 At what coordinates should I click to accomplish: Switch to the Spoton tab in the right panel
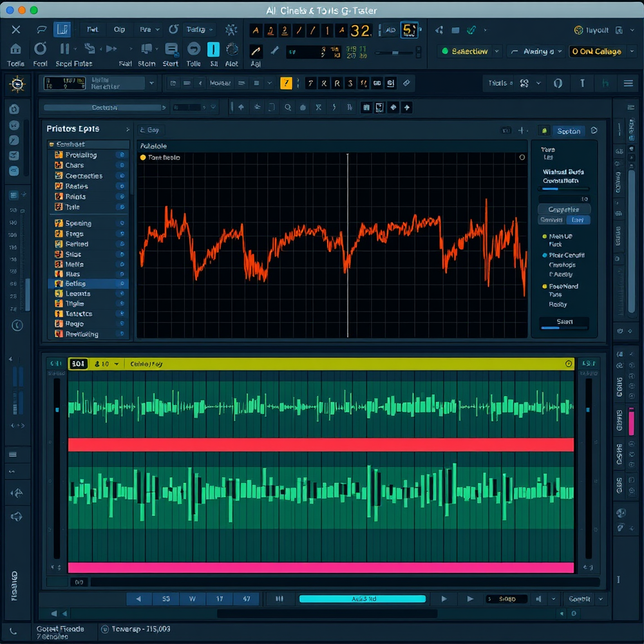pyautogui.click(x=569, y=131)
